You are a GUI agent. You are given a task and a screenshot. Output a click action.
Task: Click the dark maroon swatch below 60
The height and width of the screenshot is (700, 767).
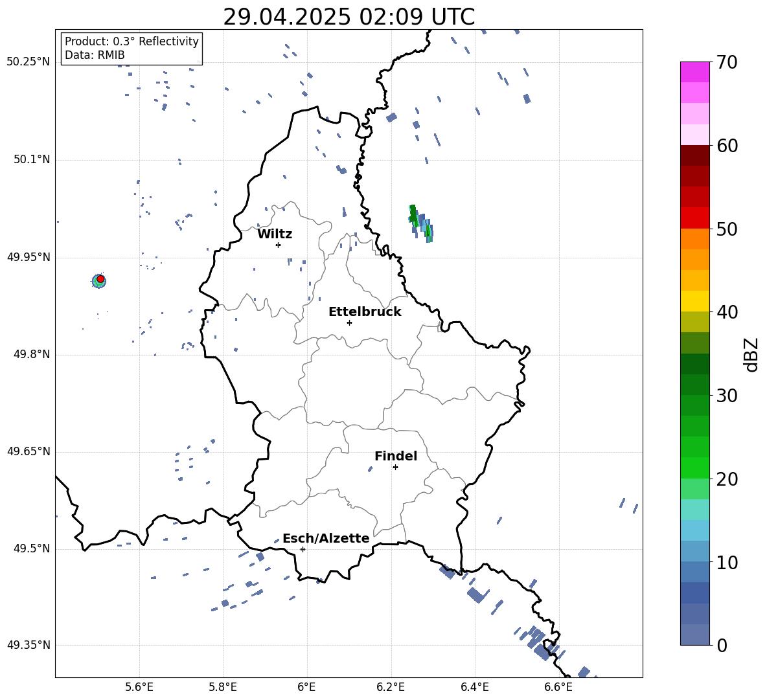click(x=694, y=155)
